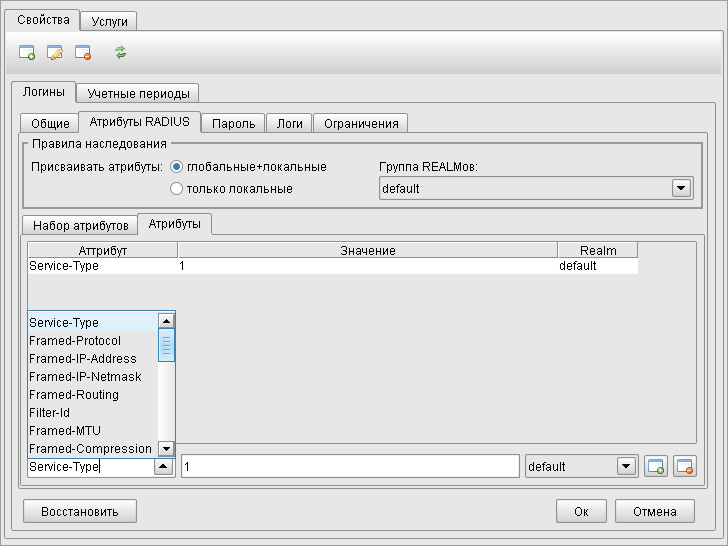Switch to the "Услуги" tab
Image resolution: width=728 pixels, height=546 pixels.
pos(109,21)
